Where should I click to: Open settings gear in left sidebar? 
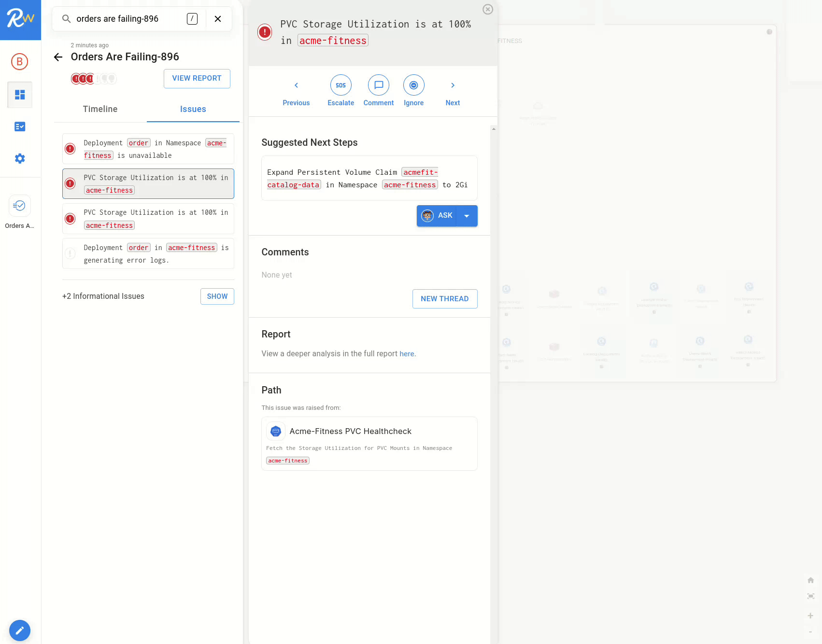(x=20, y=158)
